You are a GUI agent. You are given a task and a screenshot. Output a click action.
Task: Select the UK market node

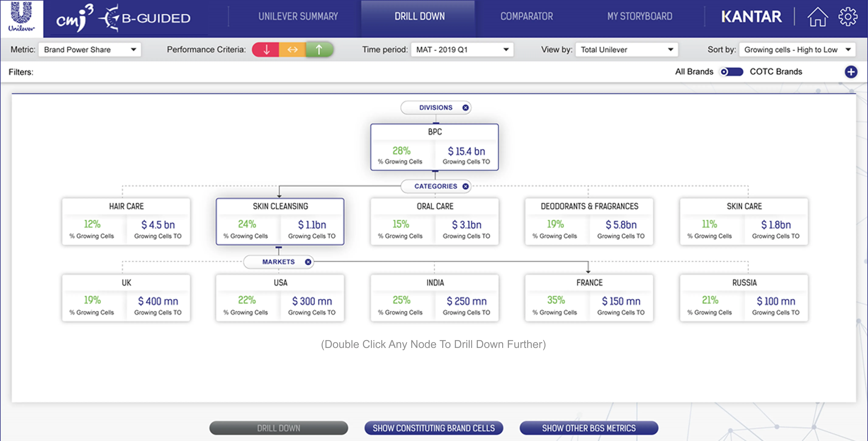coord(126,298)
